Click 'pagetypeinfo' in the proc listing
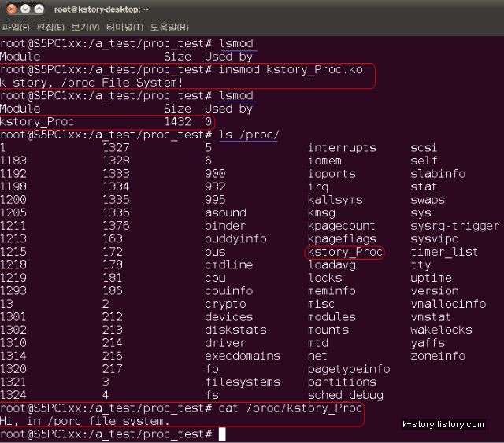Viewport: 504px width, 443px height. (349, 369)
